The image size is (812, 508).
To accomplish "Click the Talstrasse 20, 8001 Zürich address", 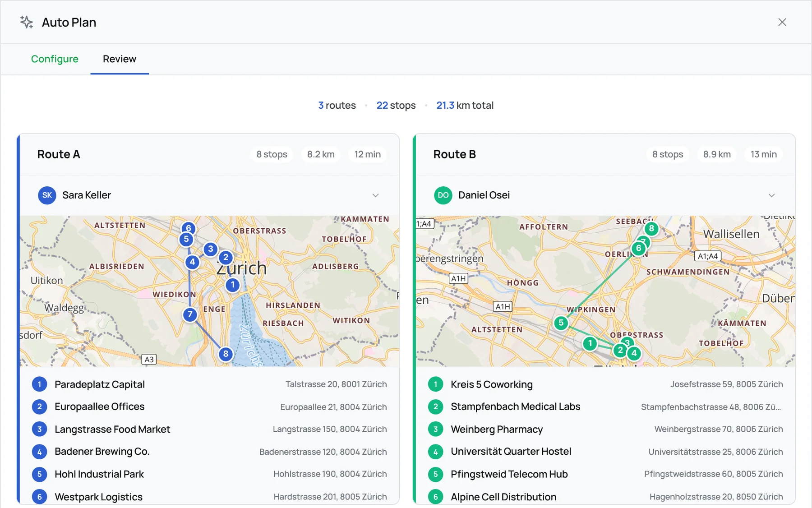I will click(336, 384).
